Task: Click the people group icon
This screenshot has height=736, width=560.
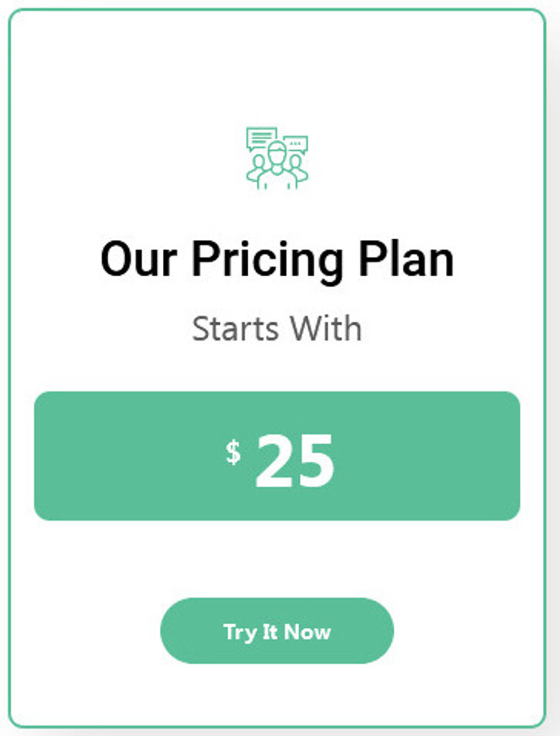Action: (276, 157)
